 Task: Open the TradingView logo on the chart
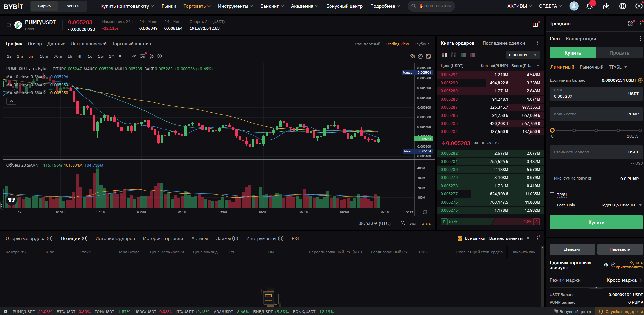tap(12, 201)
